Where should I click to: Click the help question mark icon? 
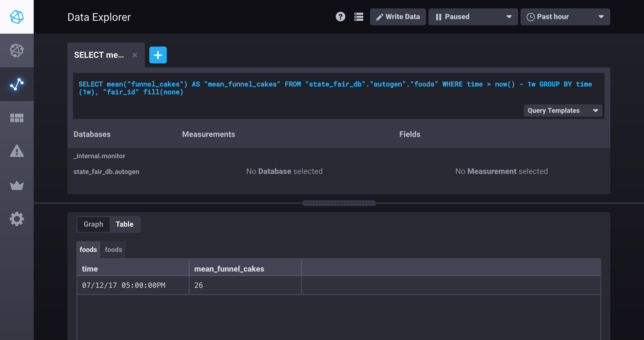click(340, 17)
